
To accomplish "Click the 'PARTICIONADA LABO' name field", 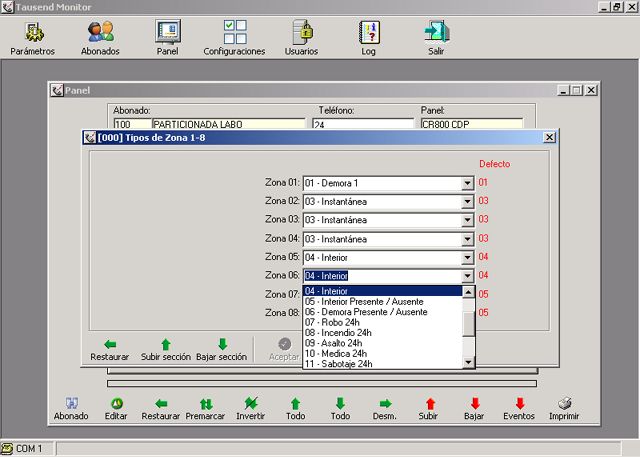I will 229,124.
